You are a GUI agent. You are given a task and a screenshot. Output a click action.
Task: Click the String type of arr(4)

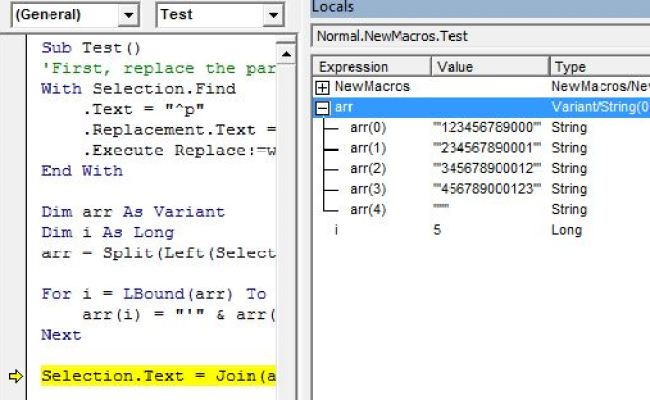coord(569,209)
